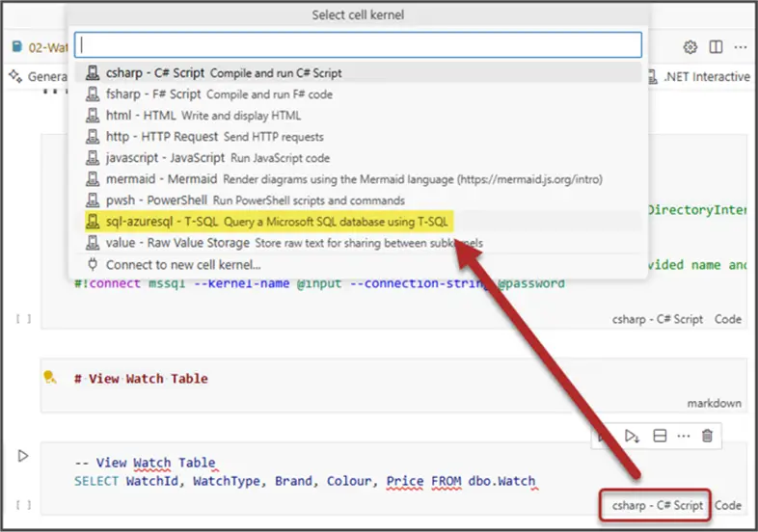The width and height of the screenshot is (758, 532).
Task: Open the more actions ellipsis in top toolbar
Action: (741, 47)
